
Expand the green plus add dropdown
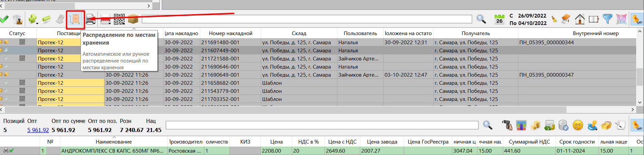[x=37, y=23]
